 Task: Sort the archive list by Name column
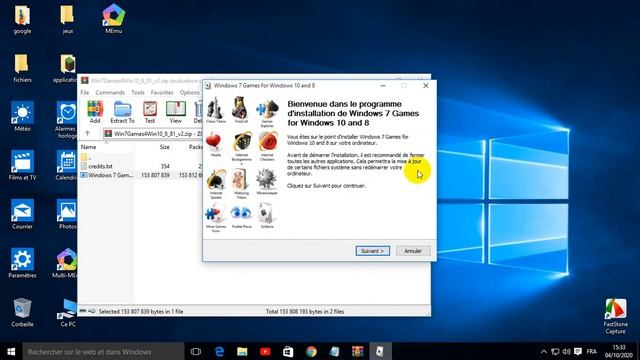pos(88,147)
